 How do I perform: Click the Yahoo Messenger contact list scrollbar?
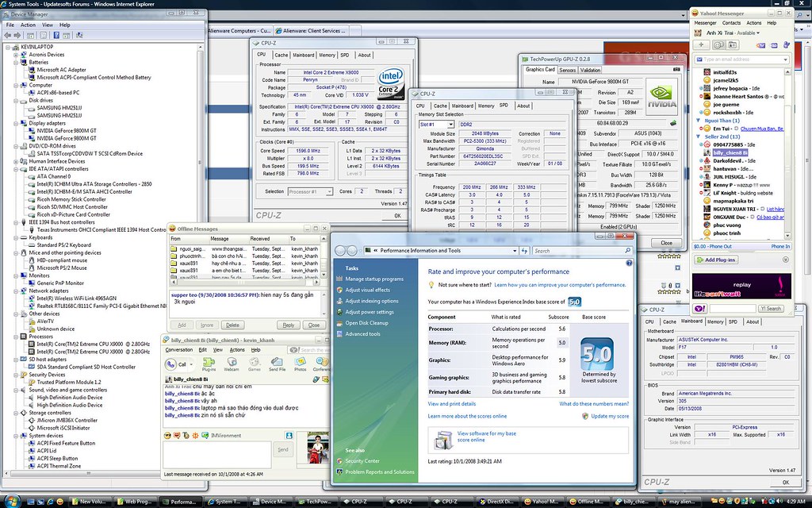787,153
